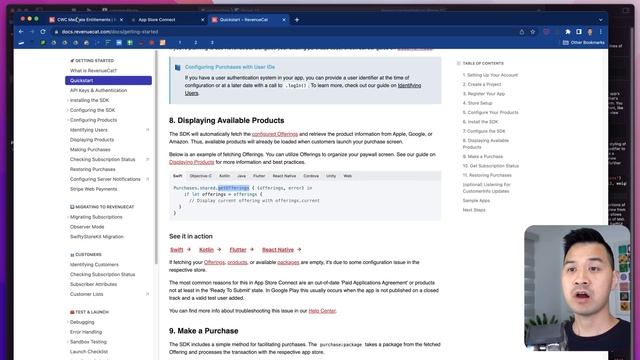Open Stripe Web Payments in sidebar

point(93,189)
